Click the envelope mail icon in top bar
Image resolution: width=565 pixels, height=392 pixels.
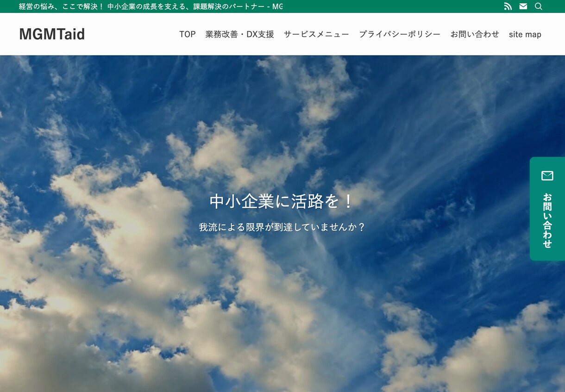523,6
